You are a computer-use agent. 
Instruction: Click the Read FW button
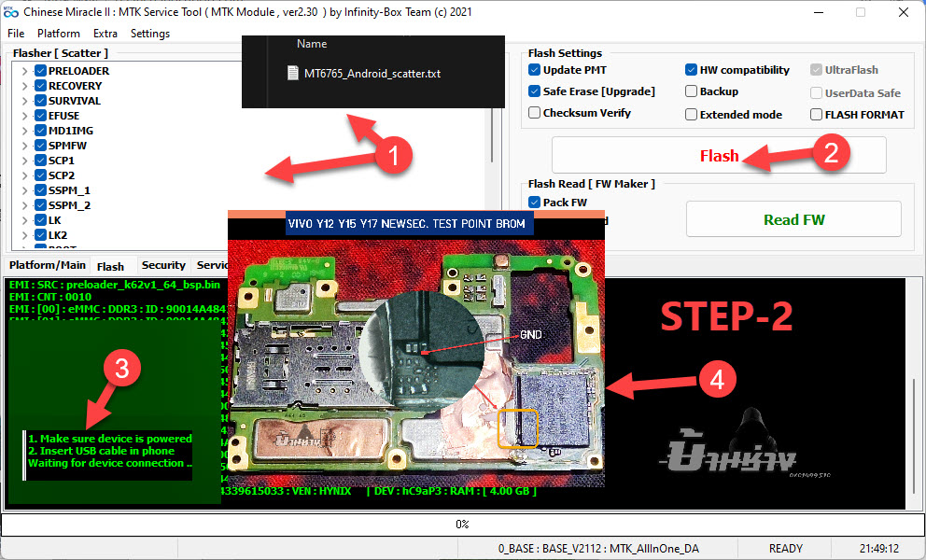point(793,219)
